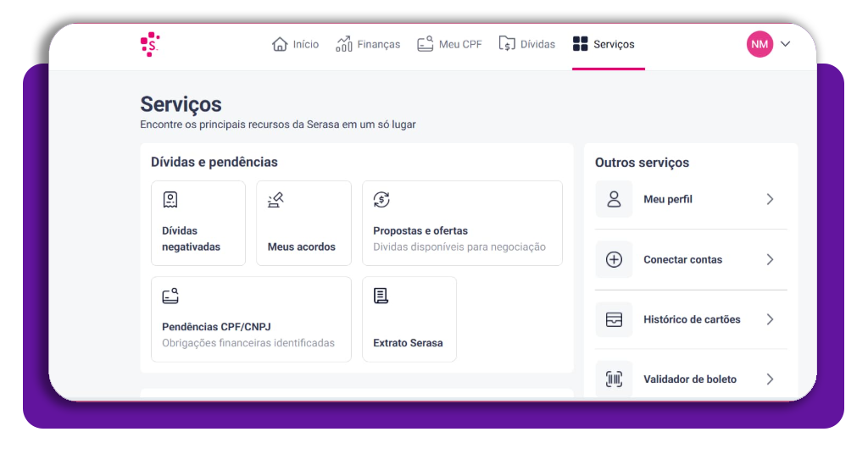The width and height of the screenshot is (868, 454).
Task: Open the Meus acordos card
Action: tap(303, 224)
